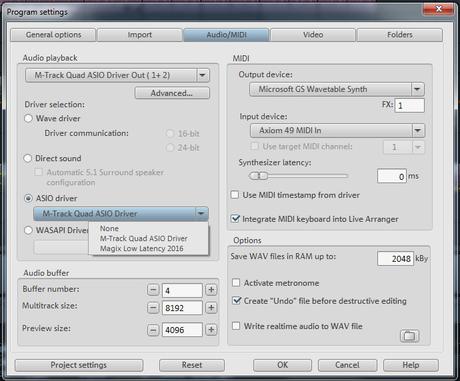Click the Save WAV files in RAM field
This screenshot has height=381, width=460.
(x=395, y=258)
